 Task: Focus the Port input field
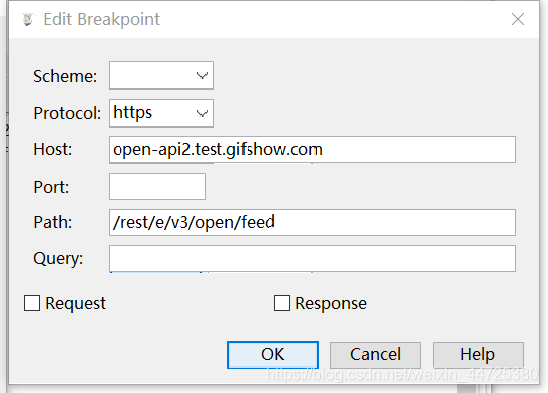tap(157, 186)
